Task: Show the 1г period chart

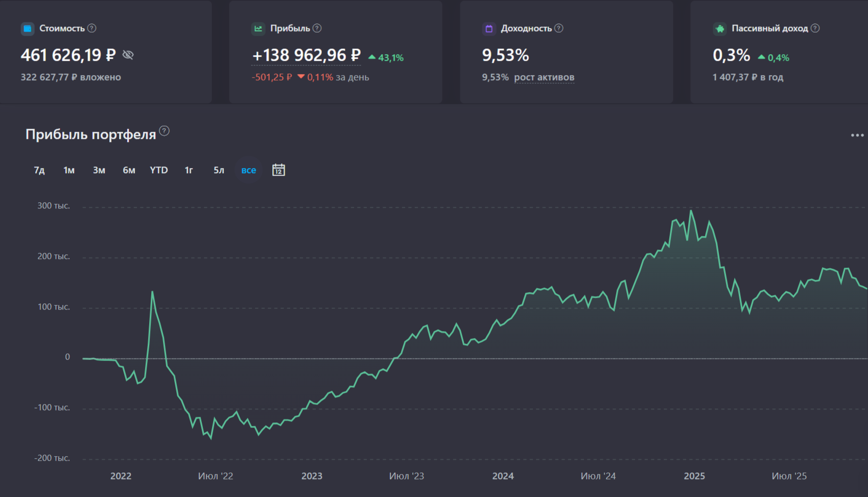Action: (x=189, y=170)
